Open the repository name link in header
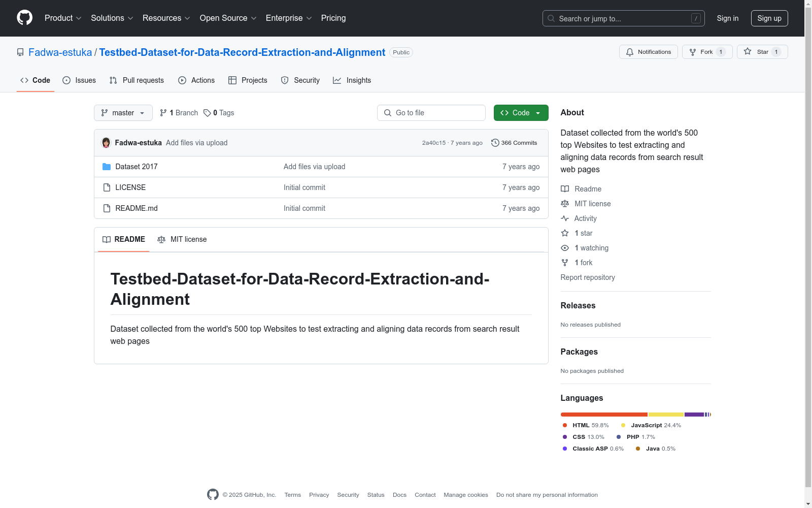The image size is (812, 508). (x=242, y=52)
